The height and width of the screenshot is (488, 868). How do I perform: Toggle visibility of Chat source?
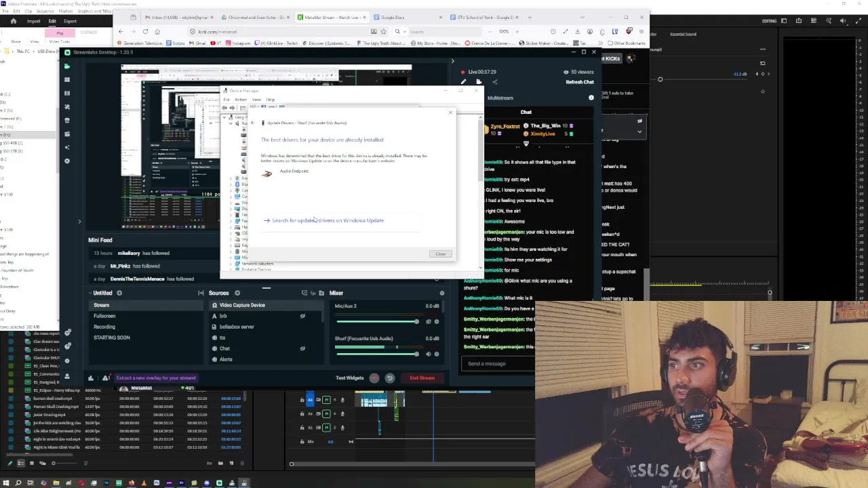tap(302, 348)
